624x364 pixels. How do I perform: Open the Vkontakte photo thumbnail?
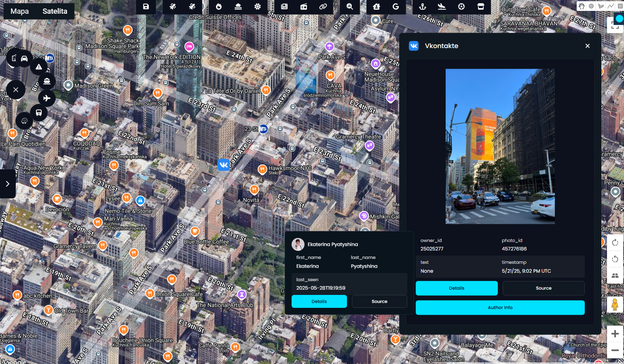pyautogui.click(x=500, y=146)
